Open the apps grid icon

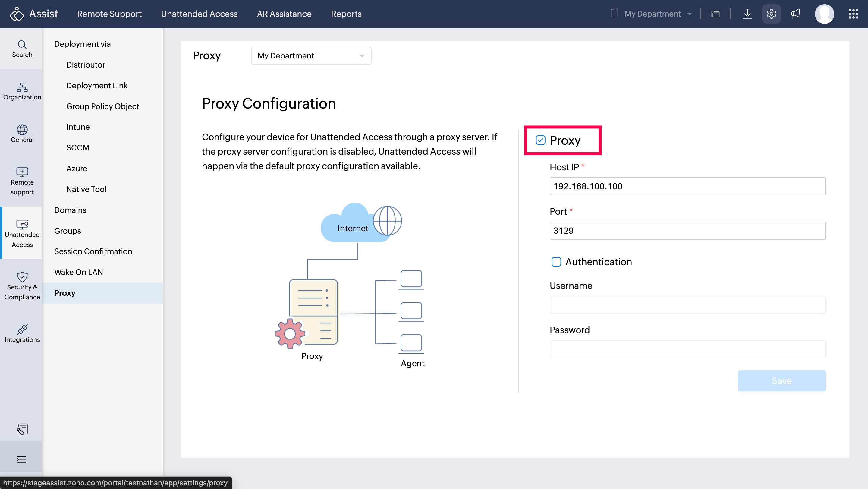coord(853,14)
